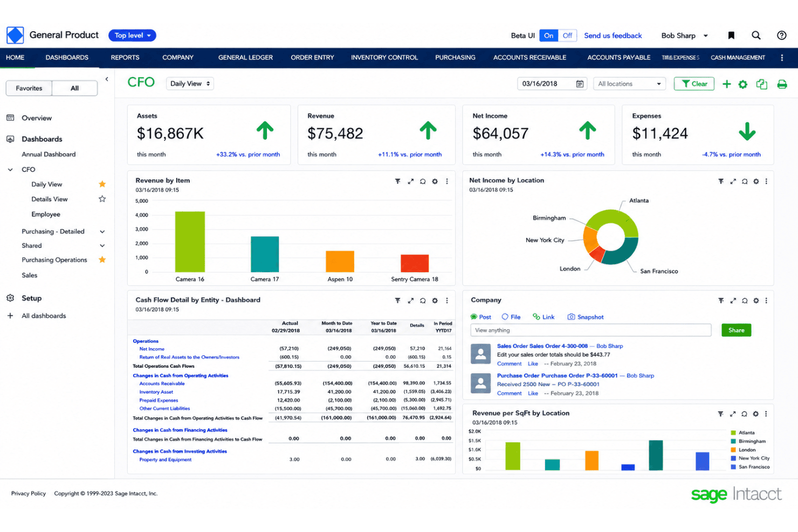Click filter icon in Revenue per SqFt panel
Screen dimensions: 798x532
click(720, 414)
